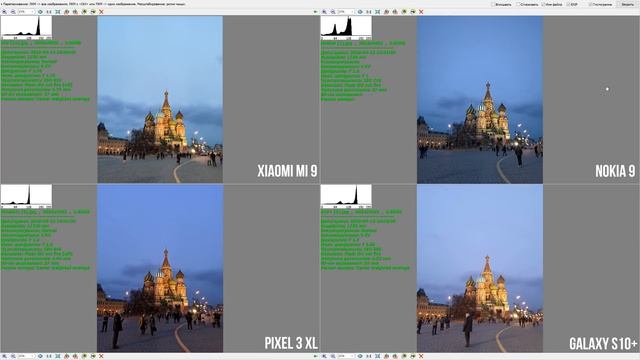Image resolution: width=640 pixels, height=360 pixels.
Task: Click the green arrow icon left of Galaxy S10+ toolbar
Action: (x=316, y=356)
